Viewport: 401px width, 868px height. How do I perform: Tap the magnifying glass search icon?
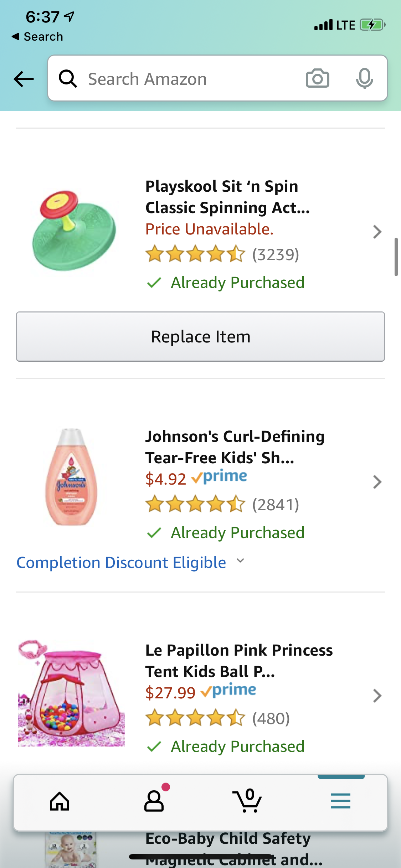68,78
